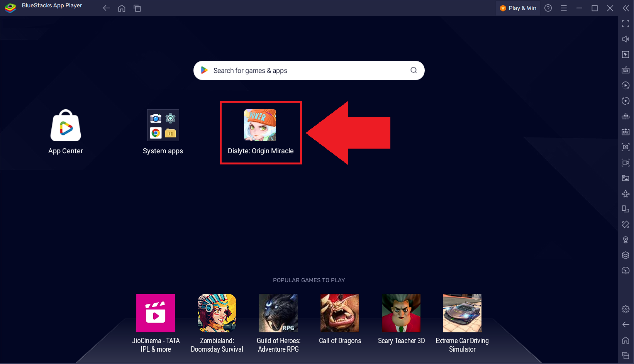634x364 pixels.
Task: Click the search field for games & apps
Action: pyautogui.click(x=309, y=71)
